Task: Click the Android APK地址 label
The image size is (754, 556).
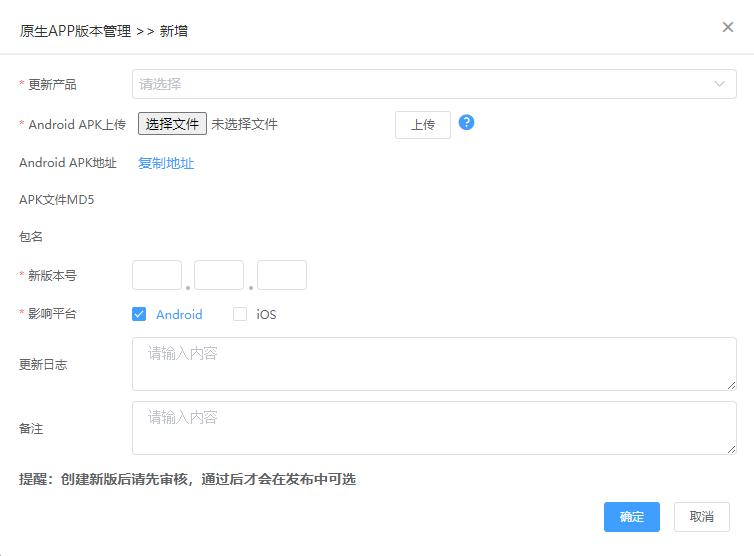Action: (x=68, y=163)
